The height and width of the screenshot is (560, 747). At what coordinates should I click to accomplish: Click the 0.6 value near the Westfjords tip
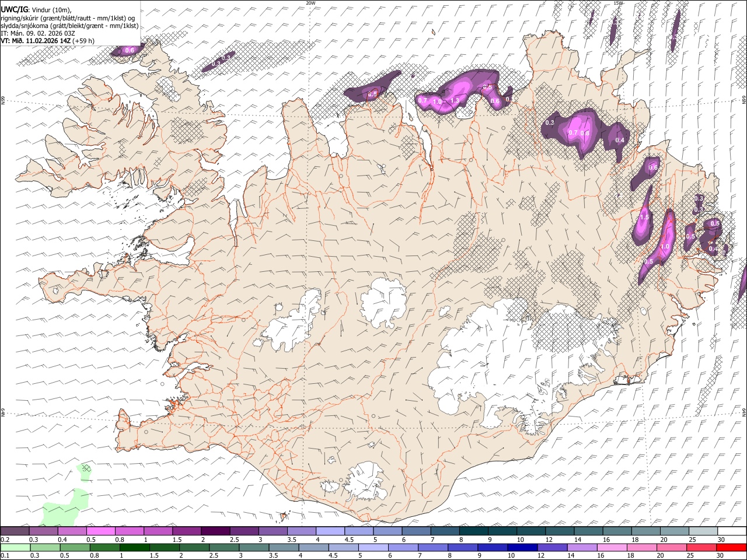130,50
